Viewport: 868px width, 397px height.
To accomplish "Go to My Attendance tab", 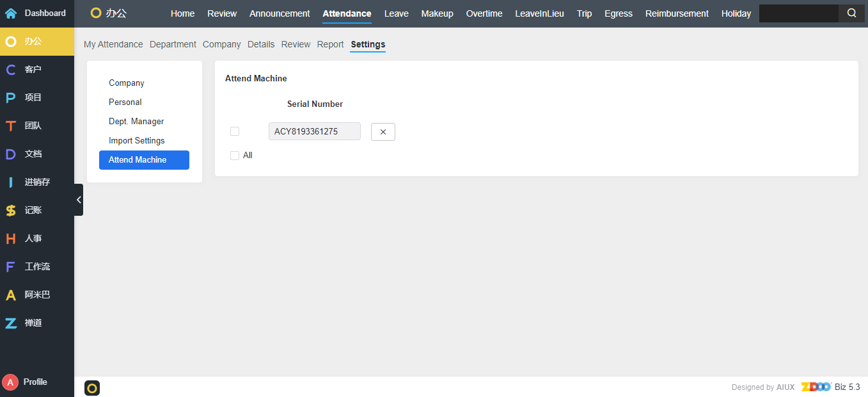I will click(x=113, y=44).
